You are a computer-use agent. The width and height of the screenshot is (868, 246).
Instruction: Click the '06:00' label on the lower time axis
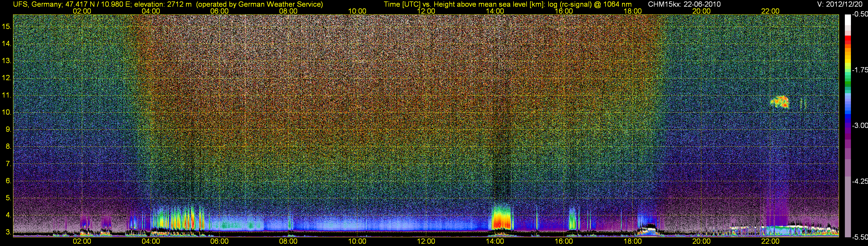pos(219,242)
